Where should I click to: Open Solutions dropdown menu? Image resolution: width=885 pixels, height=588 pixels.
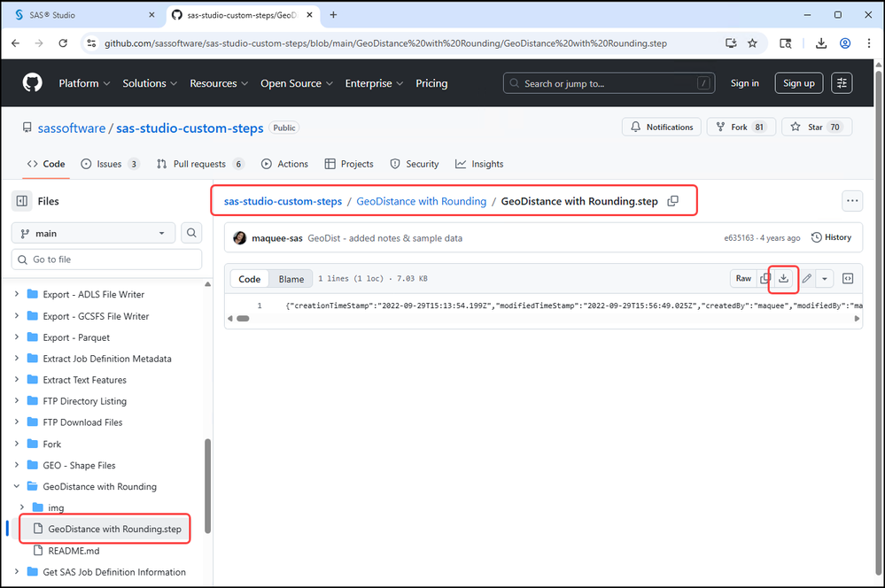click(x=150, y=83)
